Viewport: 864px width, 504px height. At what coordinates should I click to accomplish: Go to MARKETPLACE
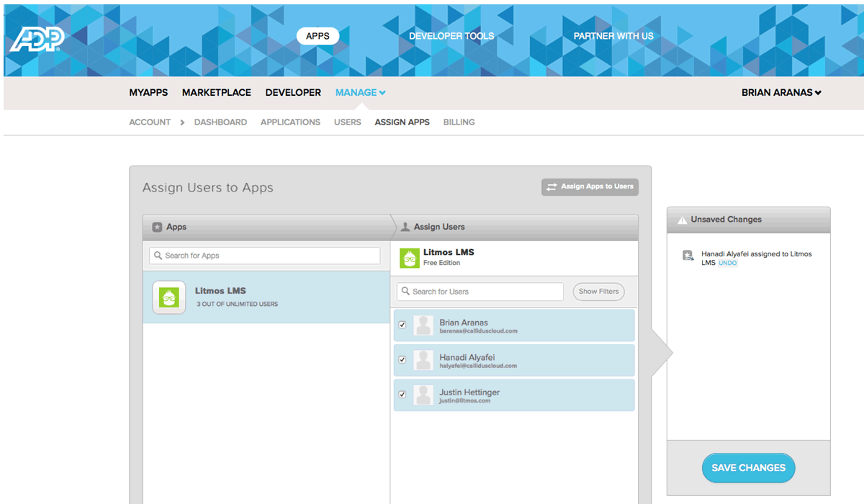(x=217, y=92)
